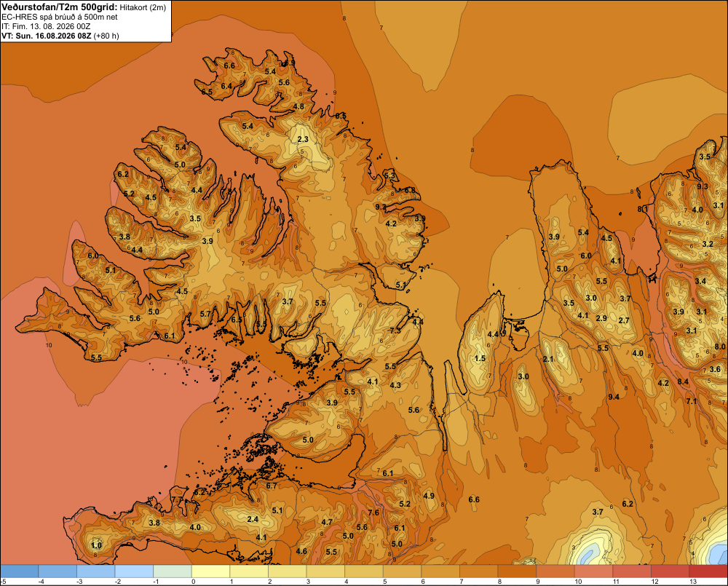Click the 1.0 temperature label on the southwest peninsula
This screenshot has width=728, height=586.
coord(96,545)
